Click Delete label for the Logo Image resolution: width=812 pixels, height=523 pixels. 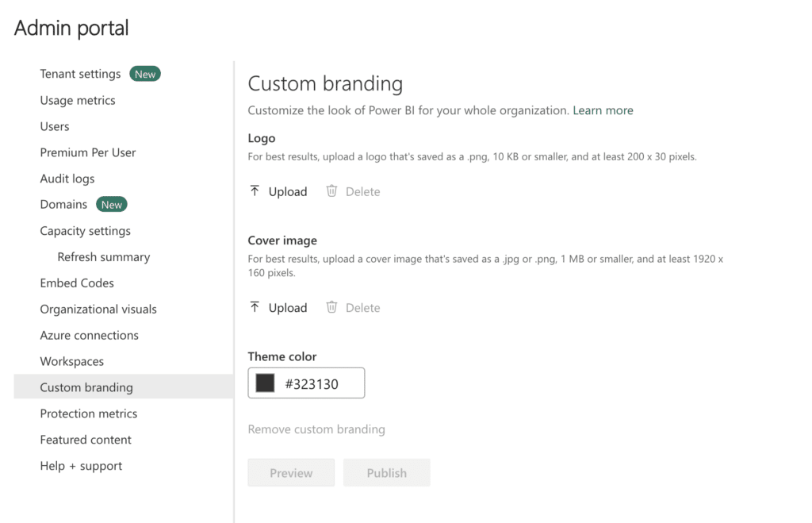click(362, 192)
